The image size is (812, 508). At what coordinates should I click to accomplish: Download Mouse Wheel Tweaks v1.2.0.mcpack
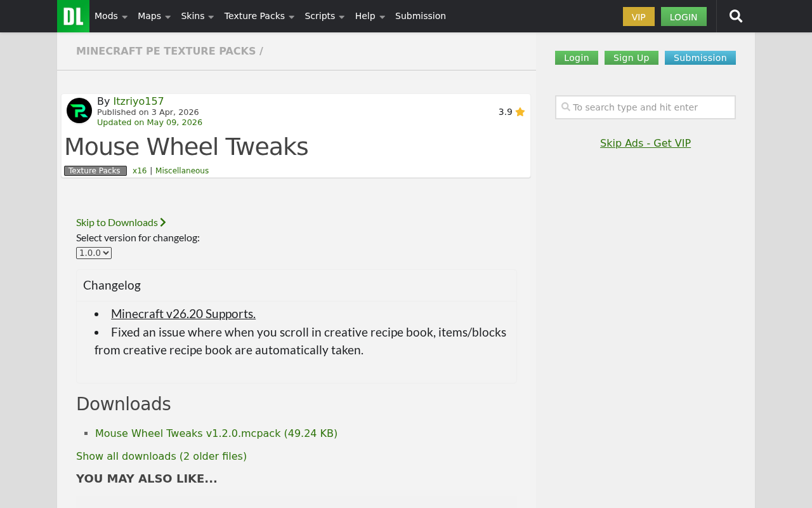(216, 433)
